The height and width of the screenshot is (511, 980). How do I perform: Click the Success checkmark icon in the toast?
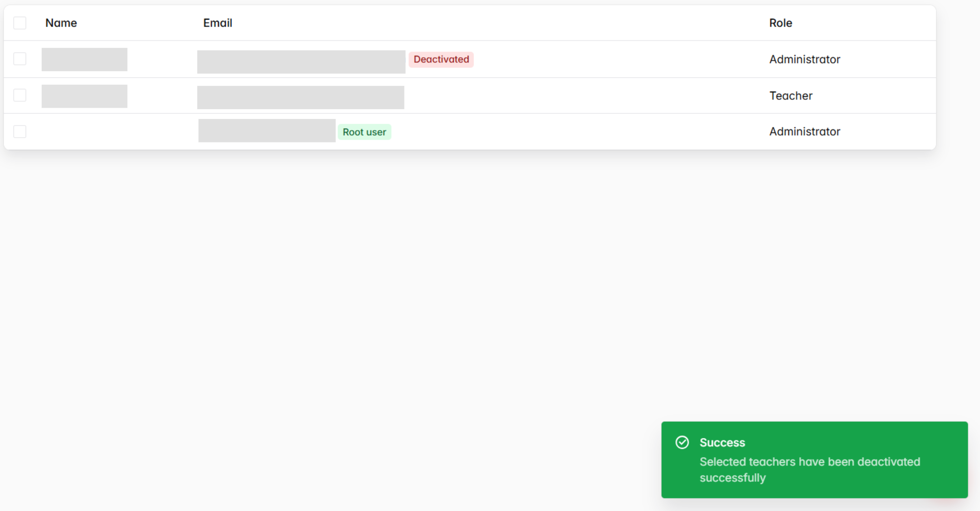pyautogui.click(x=682, y=442)
